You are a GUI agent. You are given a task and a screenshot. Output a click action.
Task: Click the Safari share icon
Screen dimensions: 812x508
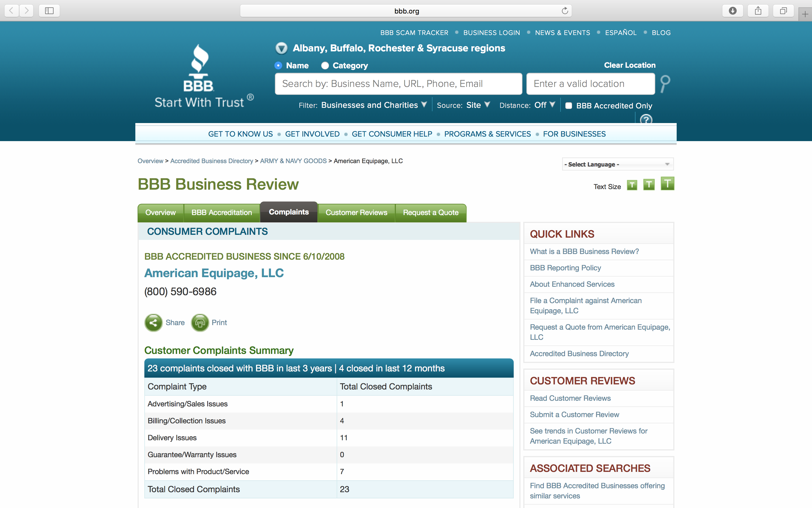point(758,11)
